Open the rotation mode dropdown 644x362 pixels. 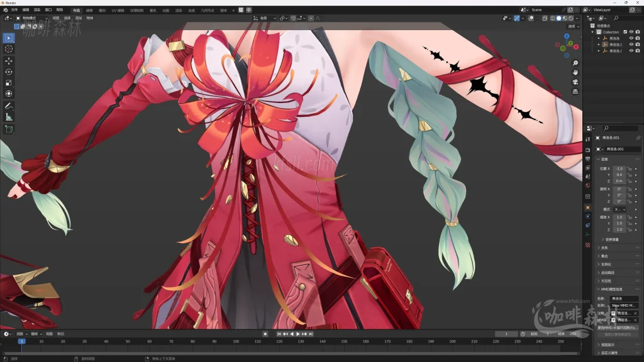coord(619,209)
